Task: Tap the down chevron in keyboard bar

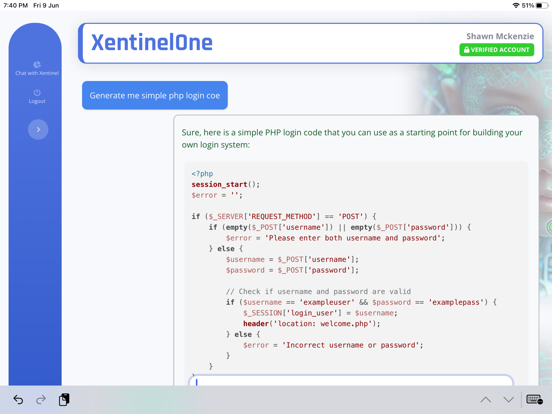Action: (508, 400)
